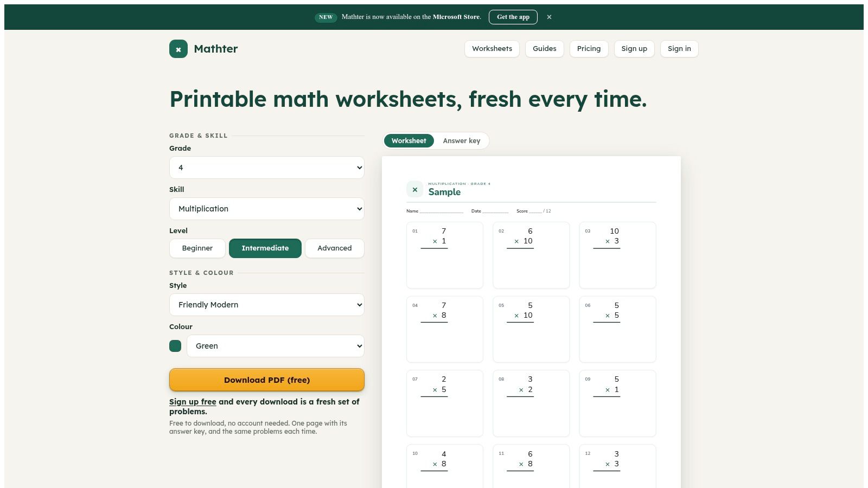
Task: Switch to the Answer key tab
Action: point(462,141)
